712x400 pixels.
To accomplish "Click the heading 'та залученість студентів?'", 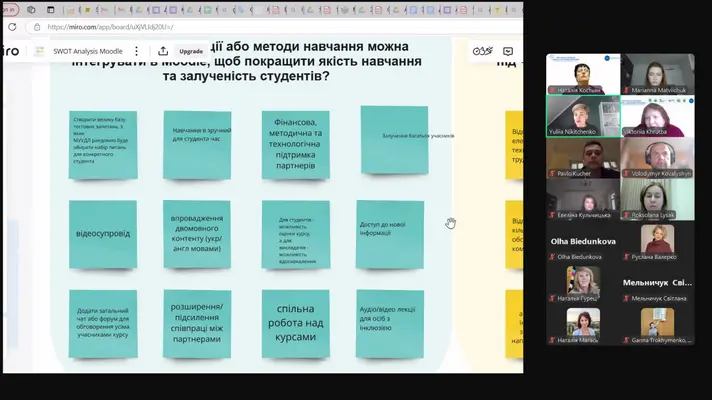I will pos(246,76).
